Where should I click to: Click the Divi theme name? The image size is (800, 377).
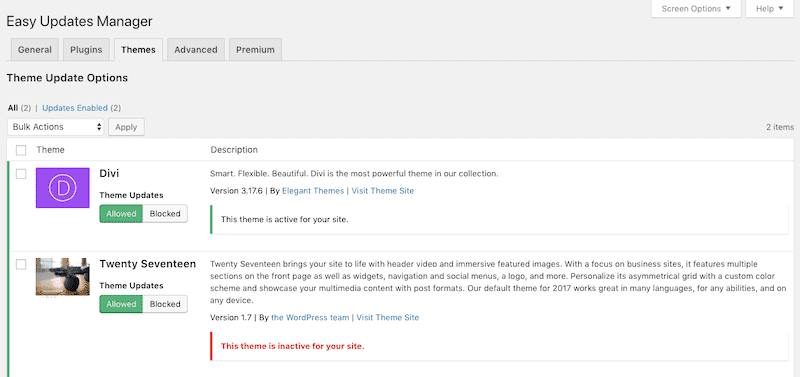point(109,173)
